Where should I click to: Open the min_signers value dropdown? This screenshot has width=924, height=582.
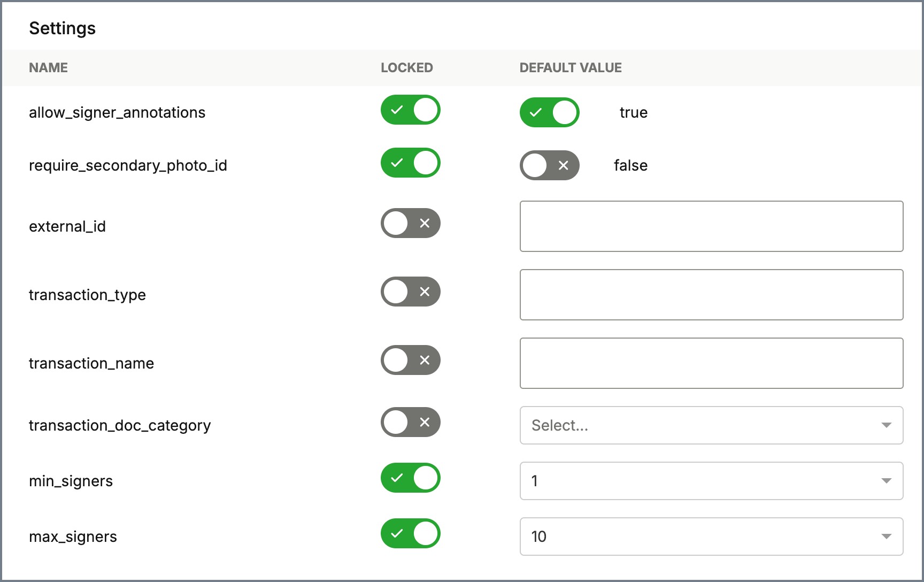pos(711,481)
